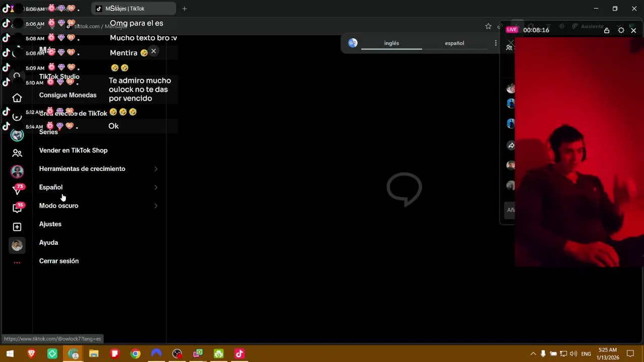The width and height of the screenshot is (644, 362).
Task: Click the Mensajes | TikTok browser tab
Action: 134,9
